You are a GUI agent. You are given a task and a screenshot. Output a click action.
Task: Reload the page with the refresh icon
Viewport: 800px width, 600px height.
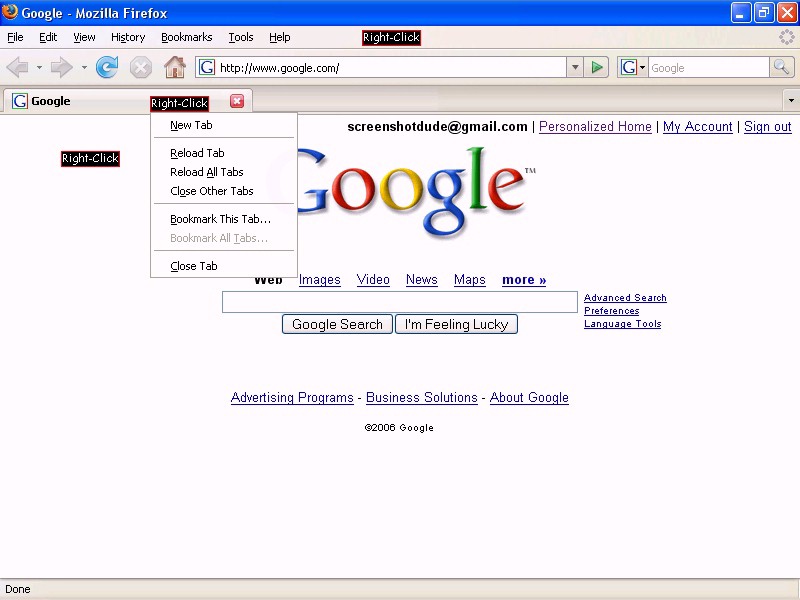107,67
